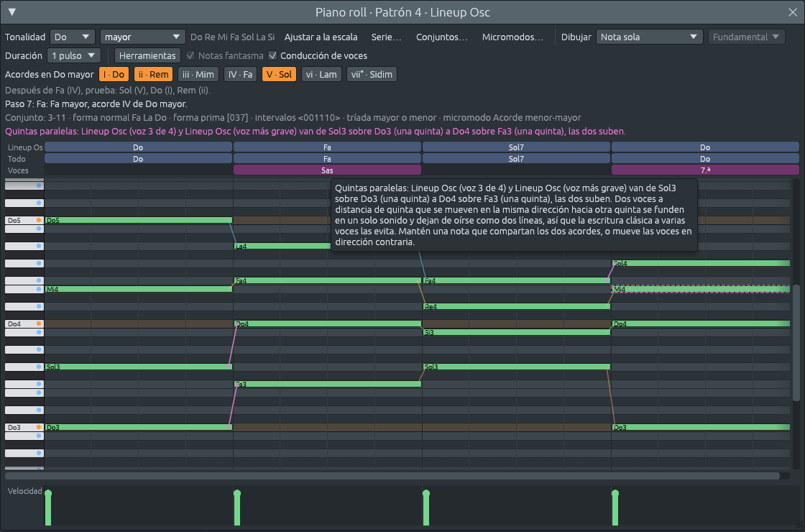Open the Micromodos… menu
The image size is (805, 532).
512,37
